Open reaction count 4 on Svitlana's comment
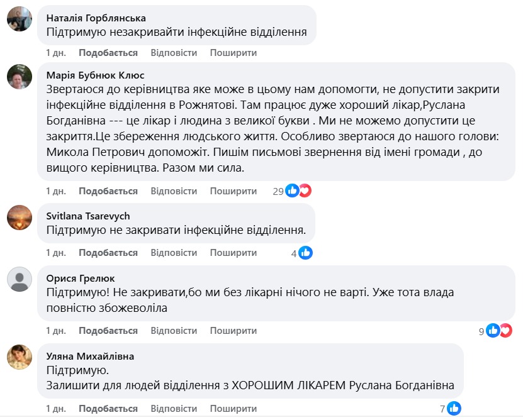This screenshot has height=420, width=523. pos(294,252)
